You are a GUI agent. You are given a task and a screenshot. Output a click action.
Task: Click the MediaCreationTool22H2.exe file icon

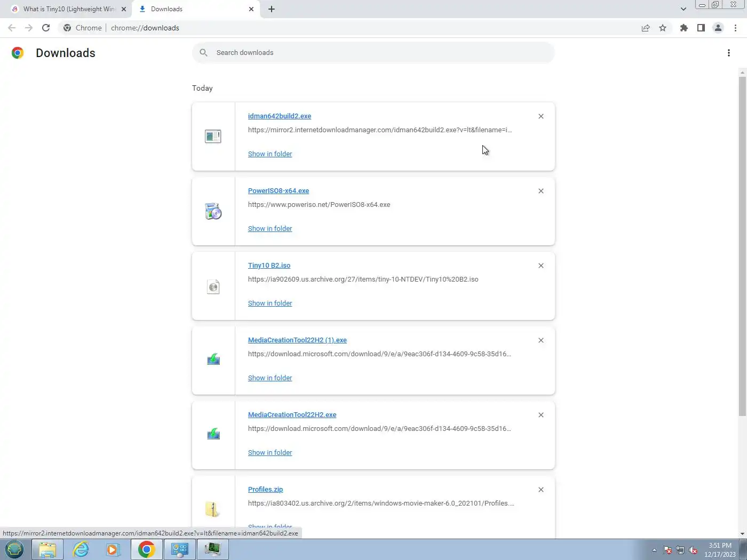click(x=213, y=434)
